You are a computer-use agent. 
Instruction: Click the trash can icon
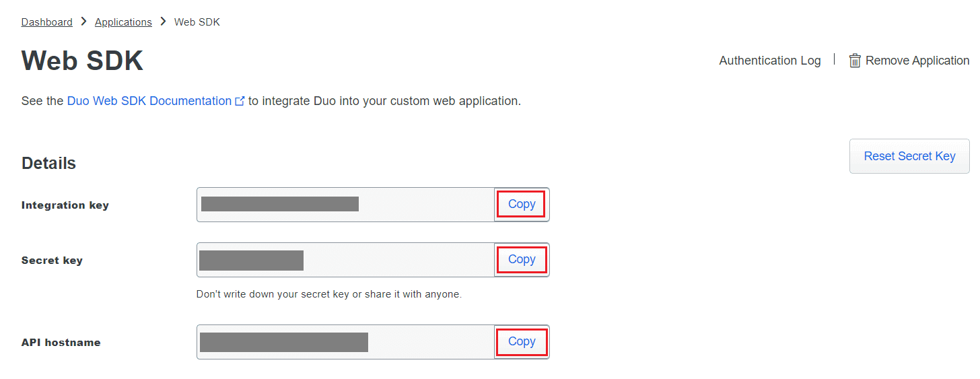tap(855, 61)
